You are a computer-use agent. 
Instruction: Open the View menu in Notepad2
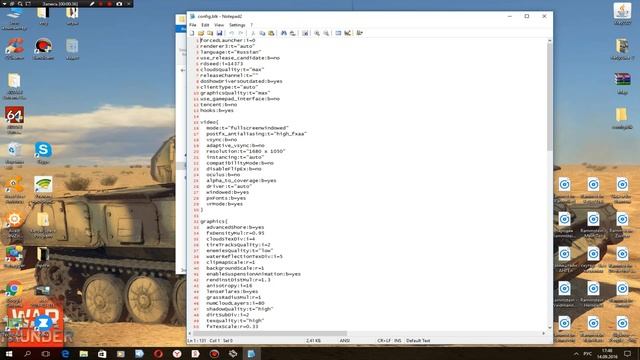pyautogui.click(x=219, y=25)
